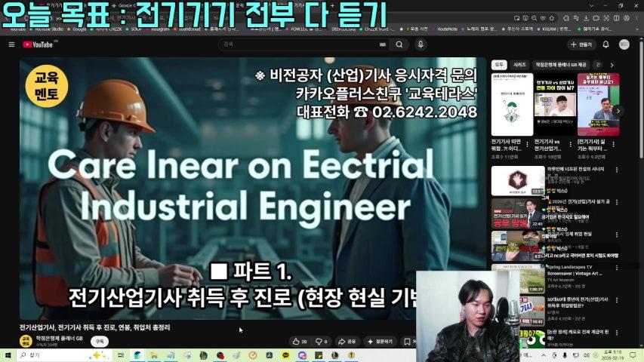Open options for 50대60대 중년이 전기(산업)기사 video
The width and height of the screenshot is (644, 362).
click(x=617, y=300)
